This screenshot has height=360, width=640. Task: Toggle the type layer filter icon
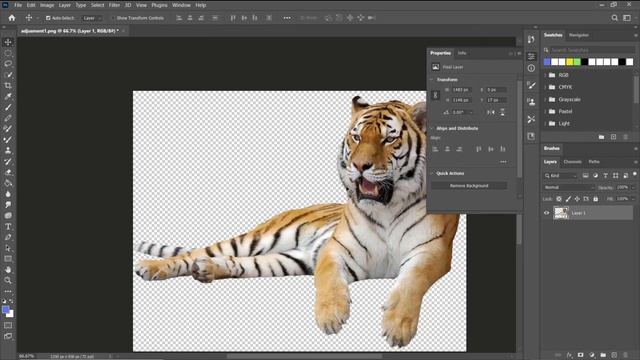tap(605, 176)
